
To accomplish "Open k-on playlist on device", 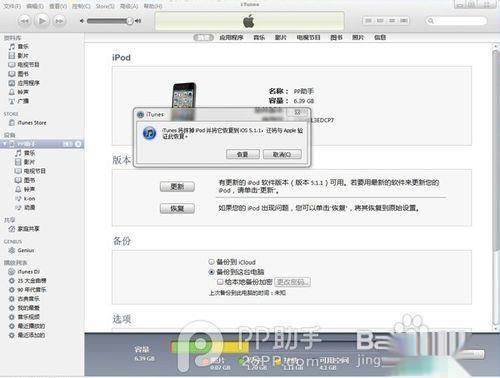I will 25,198.
